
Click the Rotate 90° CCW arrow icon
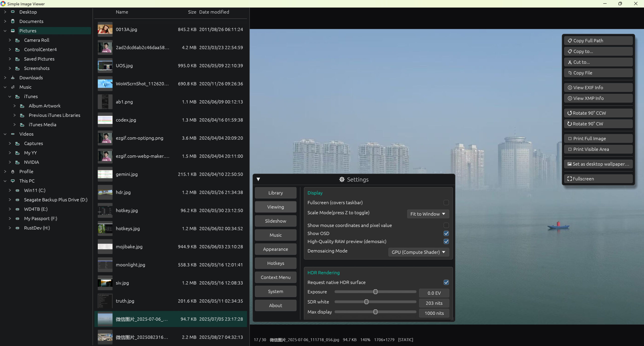coord(570,113)
